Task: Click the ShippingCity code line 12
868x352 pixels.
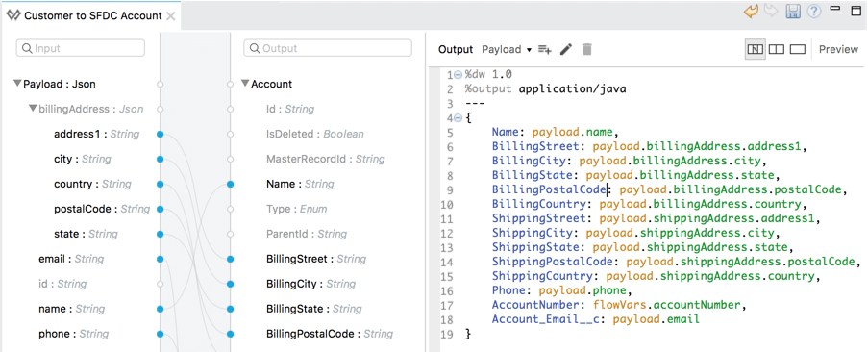Action: click(x=635, y=233)
